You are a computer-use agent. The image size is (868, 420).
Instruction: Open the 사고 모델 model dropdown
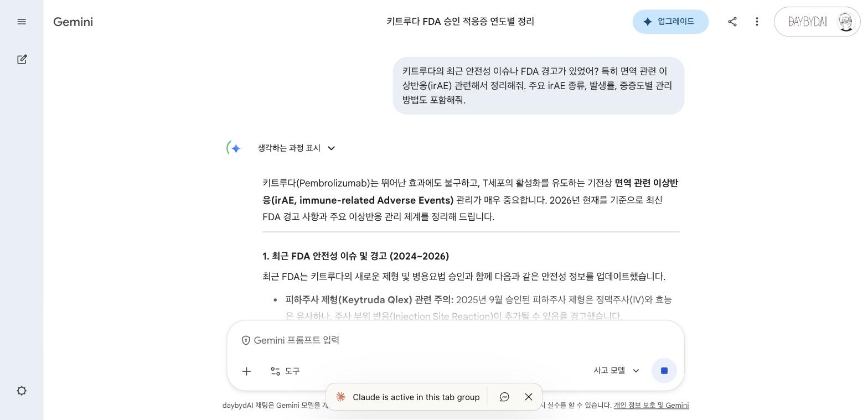click(616, 371)
